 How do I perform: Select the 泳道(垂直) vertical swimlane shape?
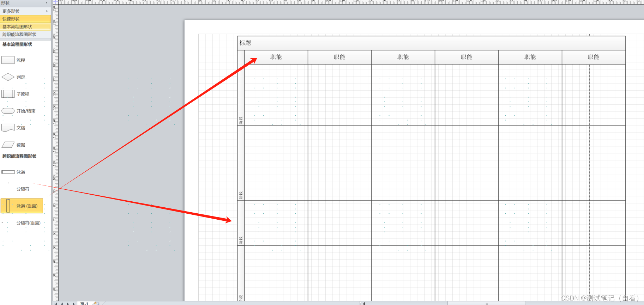(x=22, y=206)
